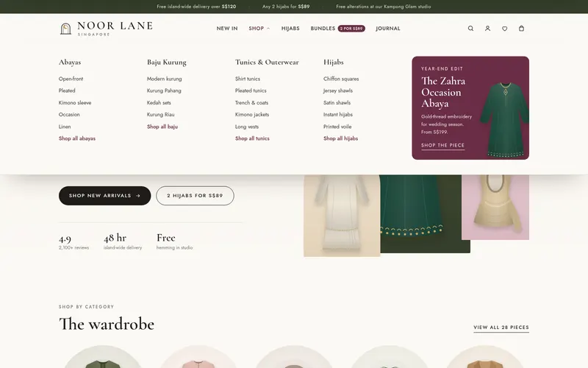Select Pleated abayas link
Screen dimensions: 588x368
coord(67,91)
